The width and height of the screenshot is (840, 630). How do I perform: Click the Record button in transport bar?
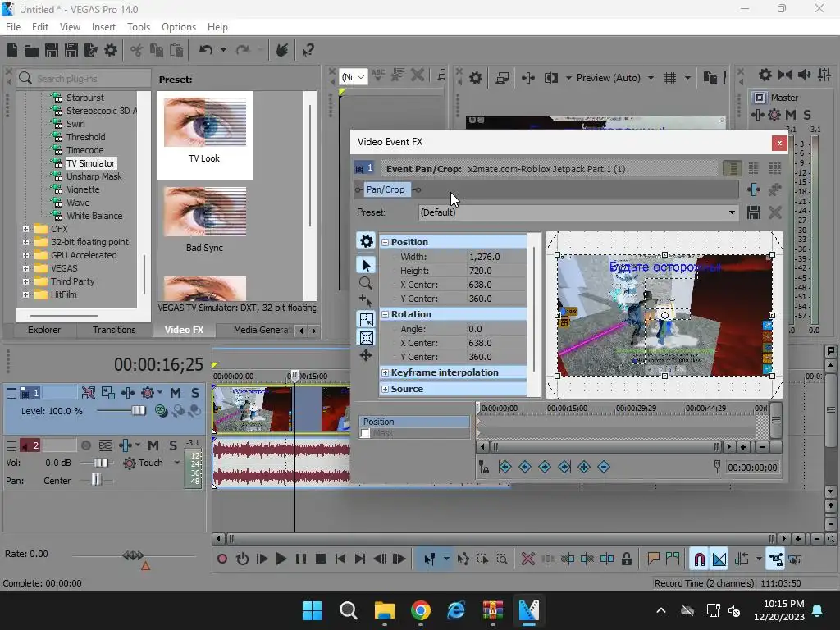[222, 559]
